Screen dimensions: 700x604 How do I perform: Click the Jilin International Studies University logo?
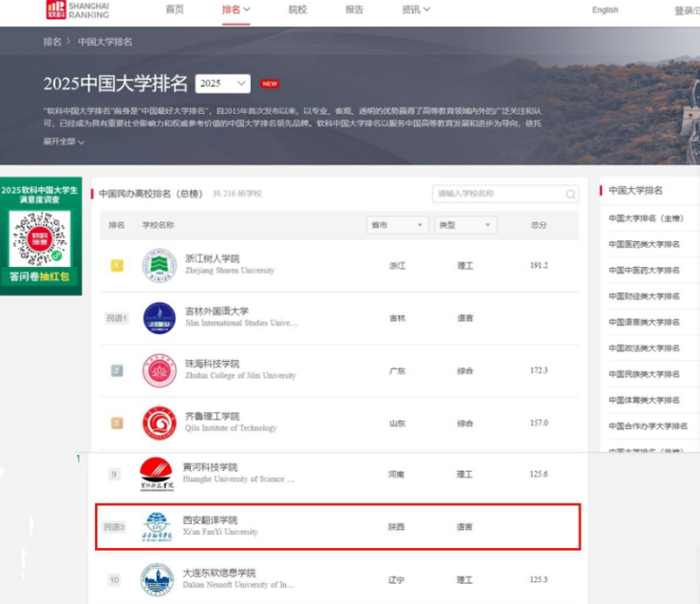160,318
